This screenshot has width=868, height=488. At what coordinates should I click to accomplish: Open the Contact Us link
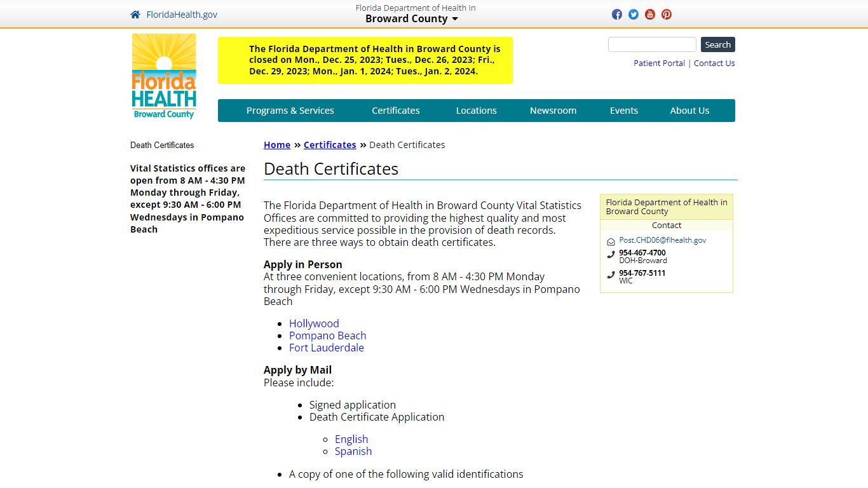click(x=714, y=63)
